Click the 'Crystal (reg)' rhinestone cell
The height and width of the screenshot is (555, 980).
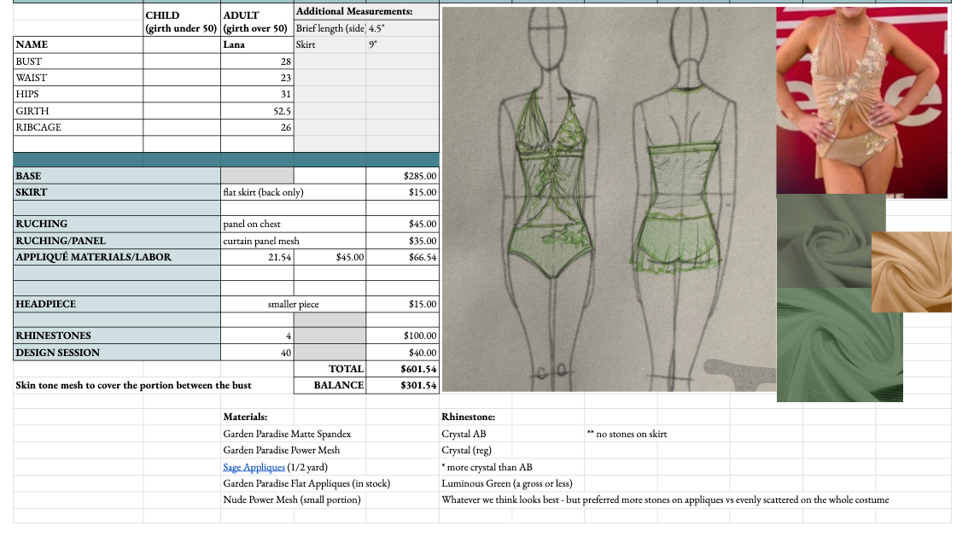pyautogui.click(x=475, y=450)
